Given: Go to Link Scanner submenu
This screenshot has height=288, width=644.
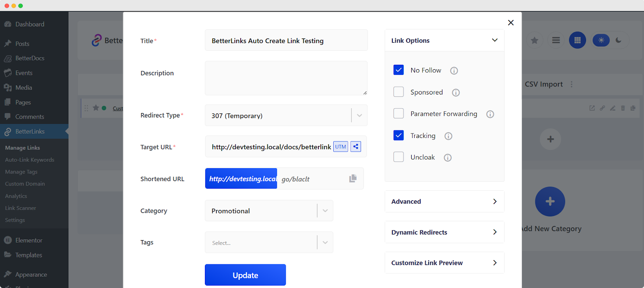Looking at the screenshot, I should tap(21, 208).
